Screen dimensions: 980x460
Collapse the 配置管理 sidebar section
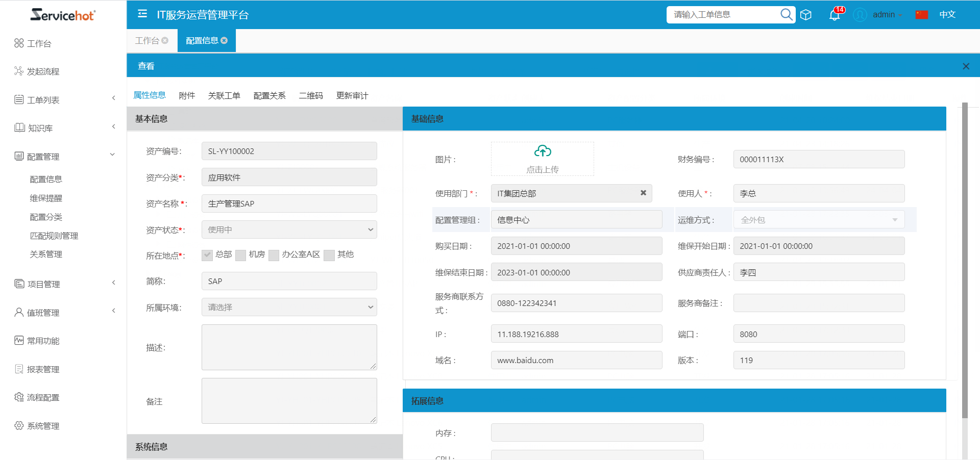112,154
